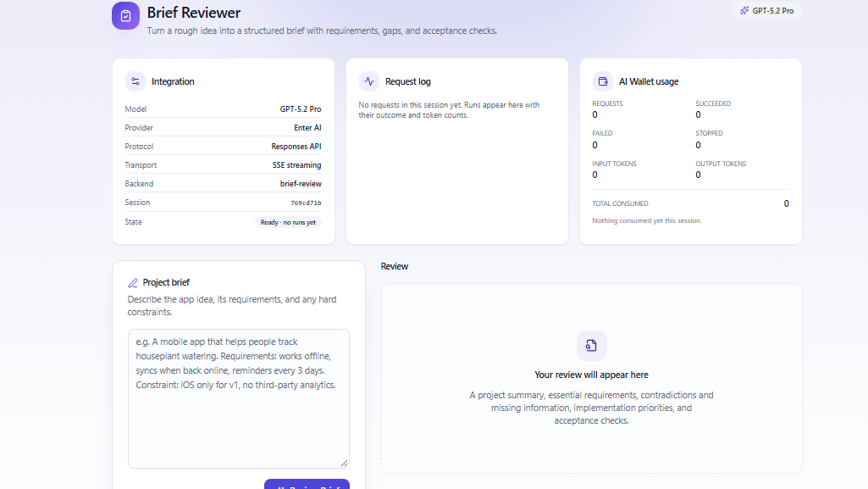Click the 'Request log' card heading
Screen dimensions: 868x489
tap(408, 81)
